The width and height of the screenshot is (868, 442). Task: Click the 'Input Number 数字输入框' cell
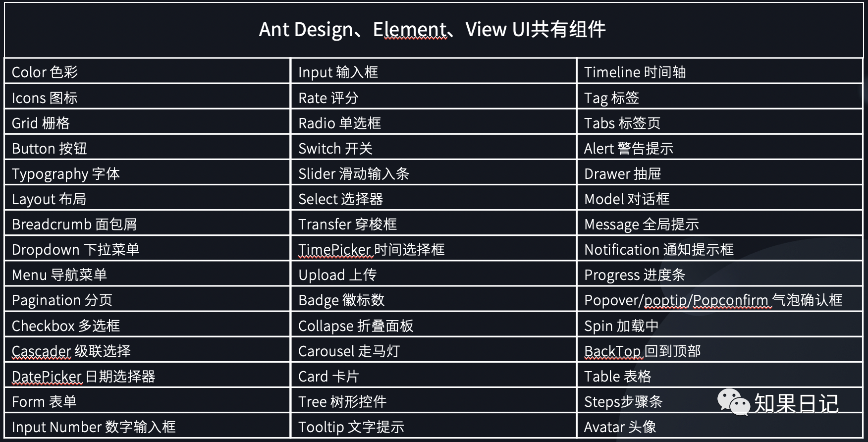[147, 426]
